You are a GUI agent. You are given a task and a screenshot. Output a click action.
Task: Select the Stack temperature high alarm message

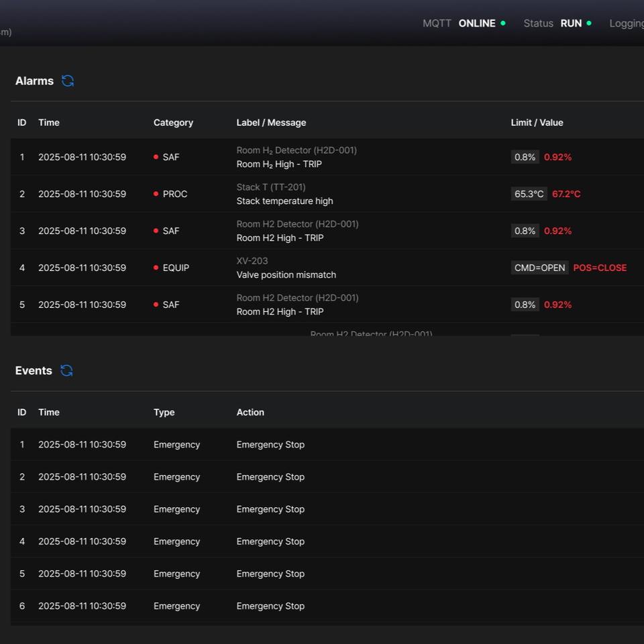click(x=284, y=201)
